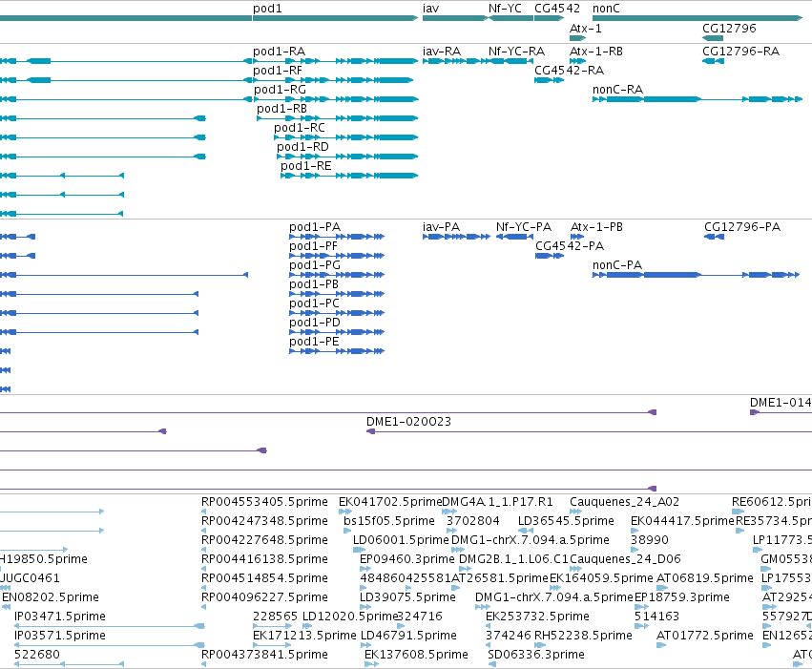Open the Cauquenes_24_D06 EST label
The image size is (812, 669).
pyautogui.click(x=625, y=559)
